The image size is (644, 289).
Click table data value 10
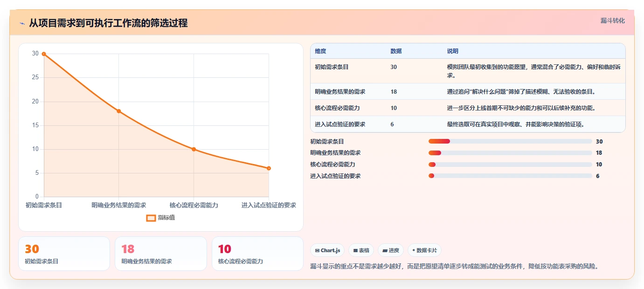(x=394, y=108)
